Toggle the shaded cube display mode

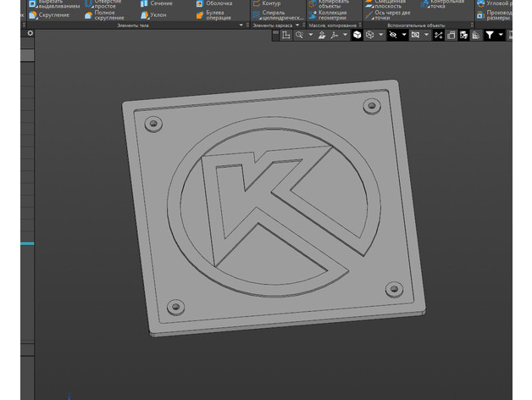(x=357, y=35)
